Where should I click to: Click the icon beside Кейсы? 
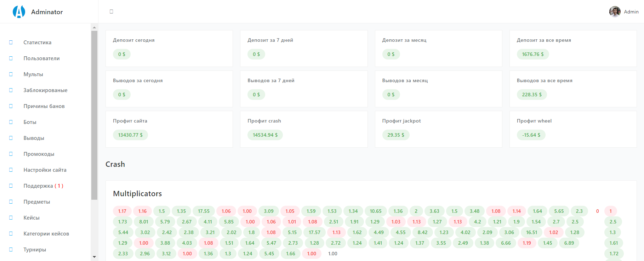point(11,218)
